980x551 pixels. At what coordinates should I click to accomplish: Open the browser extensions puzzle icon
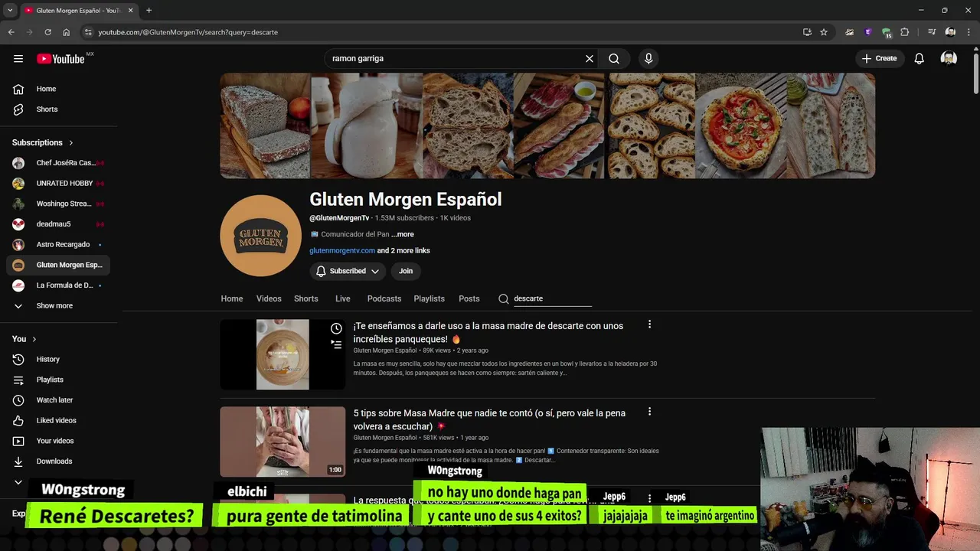(905, 32)
